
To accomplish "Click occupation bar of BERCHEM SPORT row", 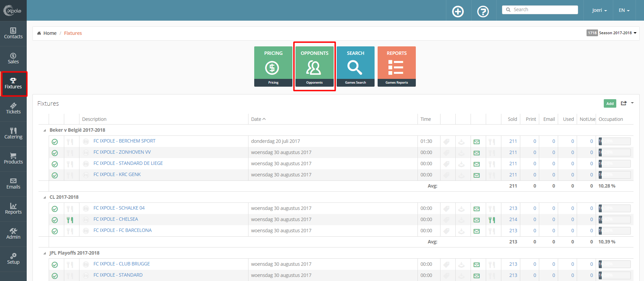I will pyautogui.click(x=614, y=141).
